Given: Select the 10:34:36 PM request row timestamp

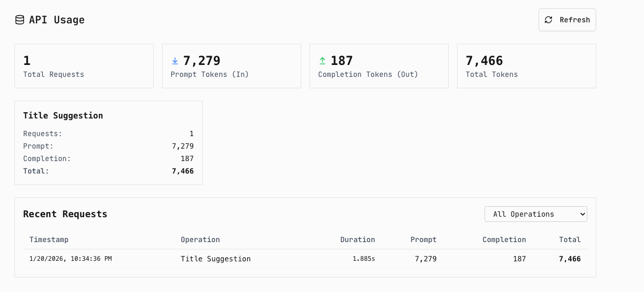Looking at the screenshot, I should (71, 259).
